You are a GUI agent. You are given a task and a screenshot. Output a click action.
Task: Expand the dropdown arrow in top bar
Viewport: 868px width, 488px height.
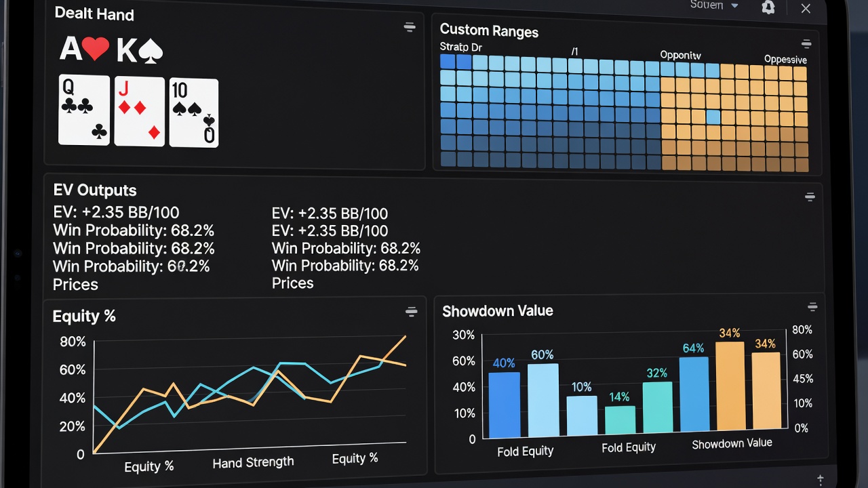pos(734,5)
